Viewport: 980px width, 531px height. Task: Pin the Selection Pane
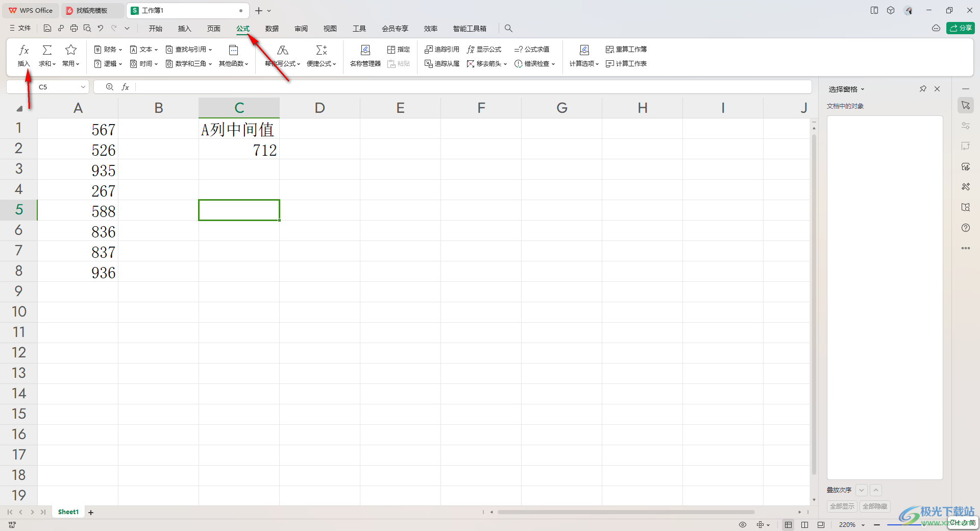coord(923,89)
